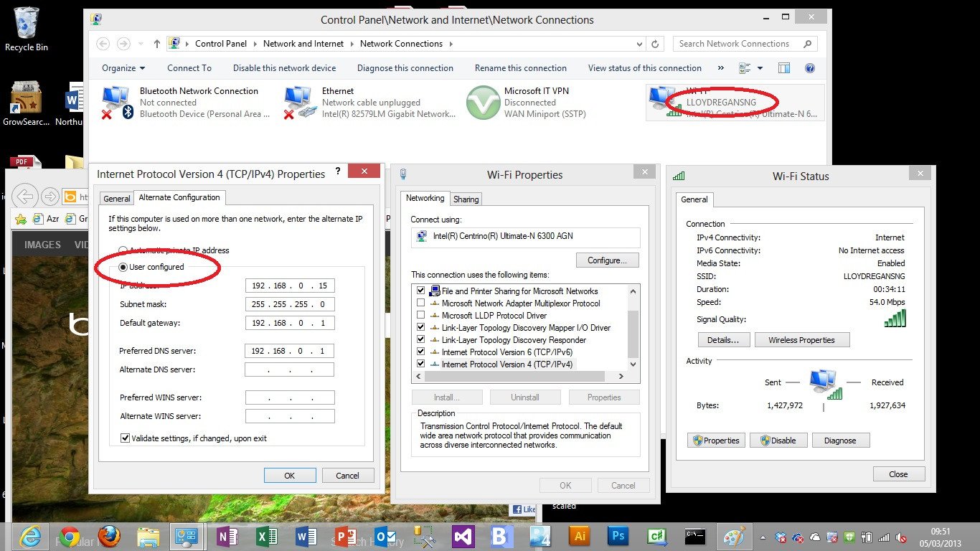This screenshot has width=980, height=551.
Task: Click the Alternate DNS server field
Action: coord(289,369)
